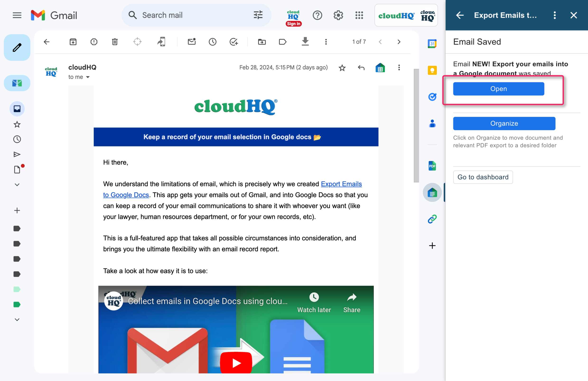The image size is (588, 381).
Task: Go to newer email
Action: [380, 42]
